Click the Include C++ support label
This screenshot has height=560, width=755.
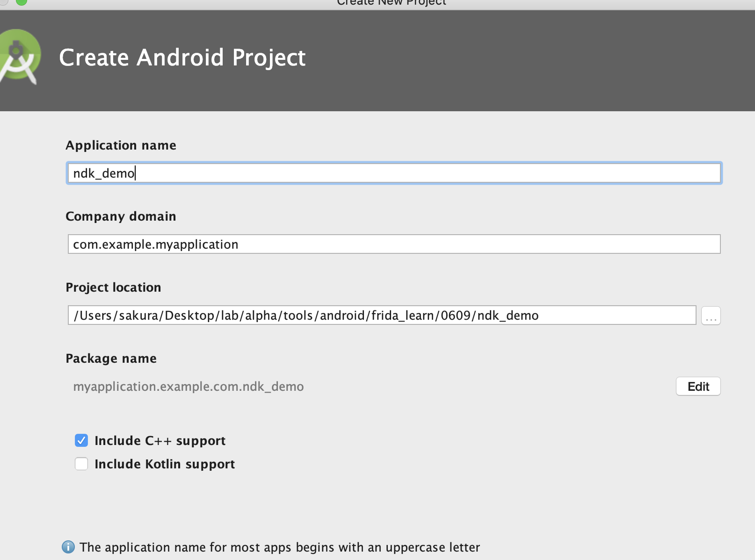coord(160,441)
